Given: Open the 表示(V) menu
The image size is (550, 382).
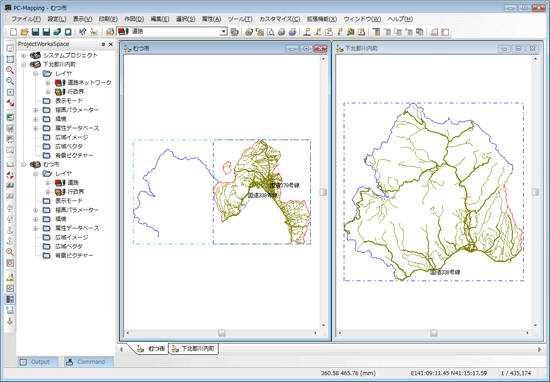Looking at the screenshot, I should [x=82, y=19].
